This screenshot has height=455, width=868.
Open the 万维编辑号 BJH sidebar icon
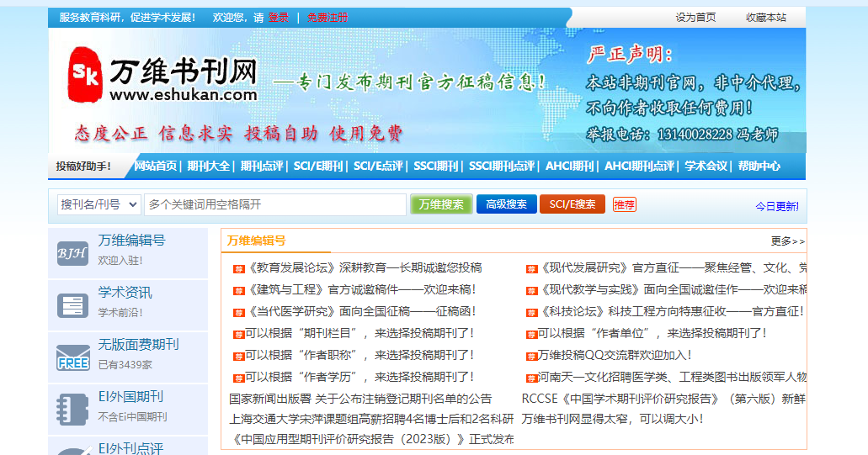tap(72, 253)
